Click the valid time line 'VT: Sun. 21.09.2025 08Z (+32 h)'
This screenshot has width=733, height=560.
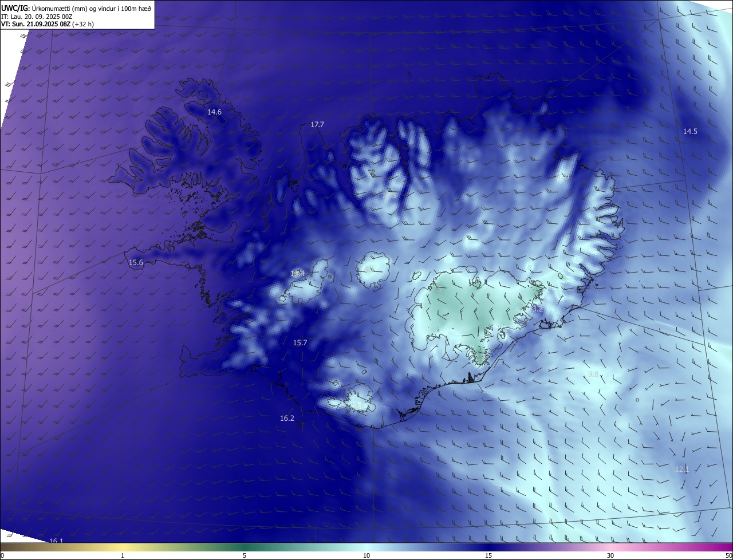tap(48, 24)
